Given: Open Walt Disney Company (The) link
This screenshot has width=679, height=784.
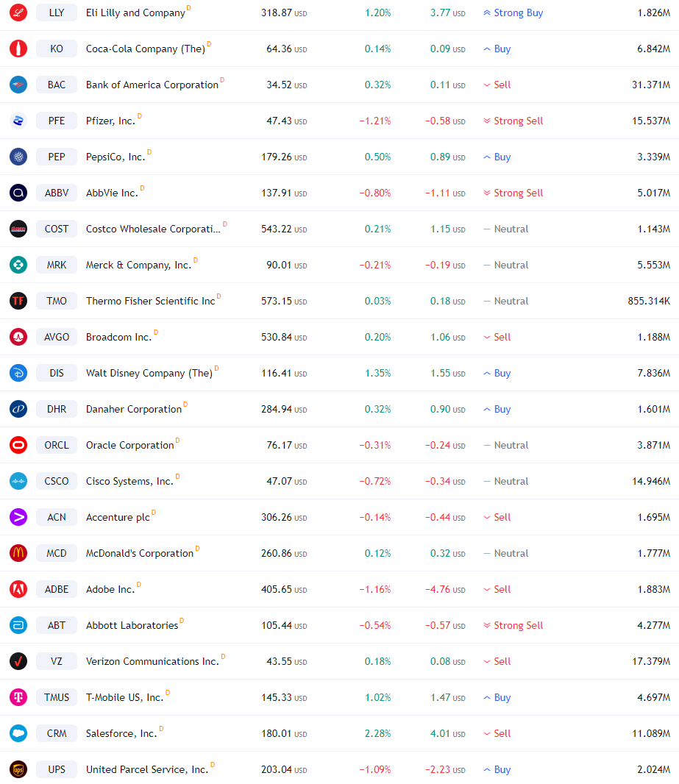Looking at the screenshot, I should [x=149, y=373].
